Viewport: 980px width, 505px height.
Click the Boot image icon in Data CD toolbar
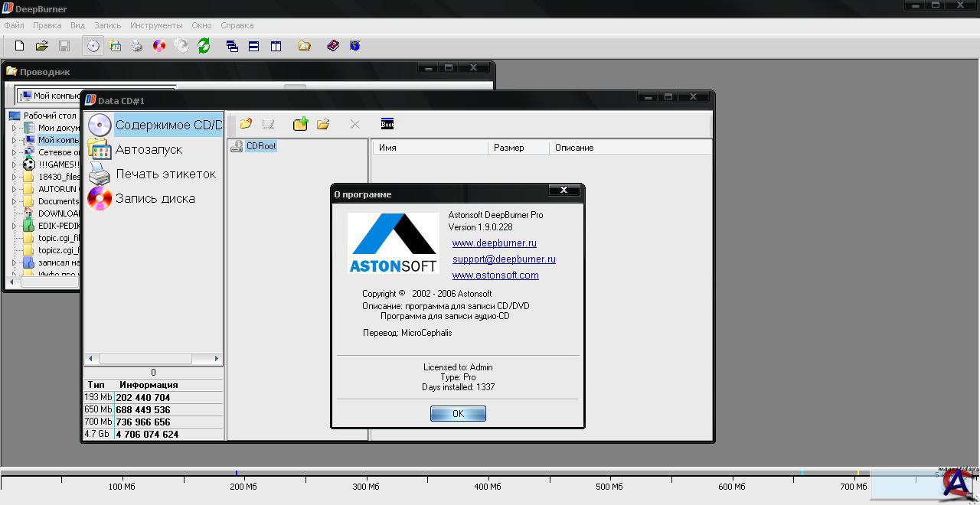click(387, 124)
